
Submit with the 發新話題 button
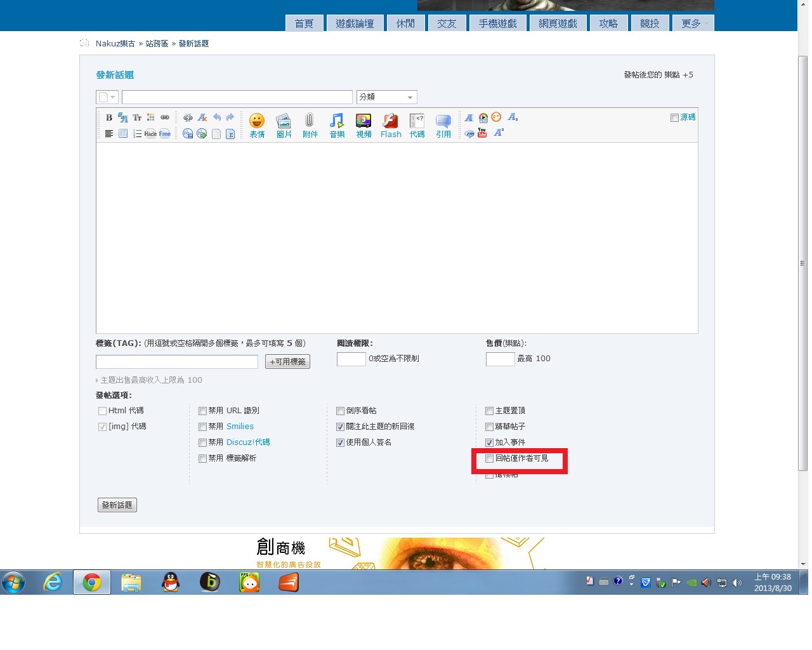pos(117,505)
